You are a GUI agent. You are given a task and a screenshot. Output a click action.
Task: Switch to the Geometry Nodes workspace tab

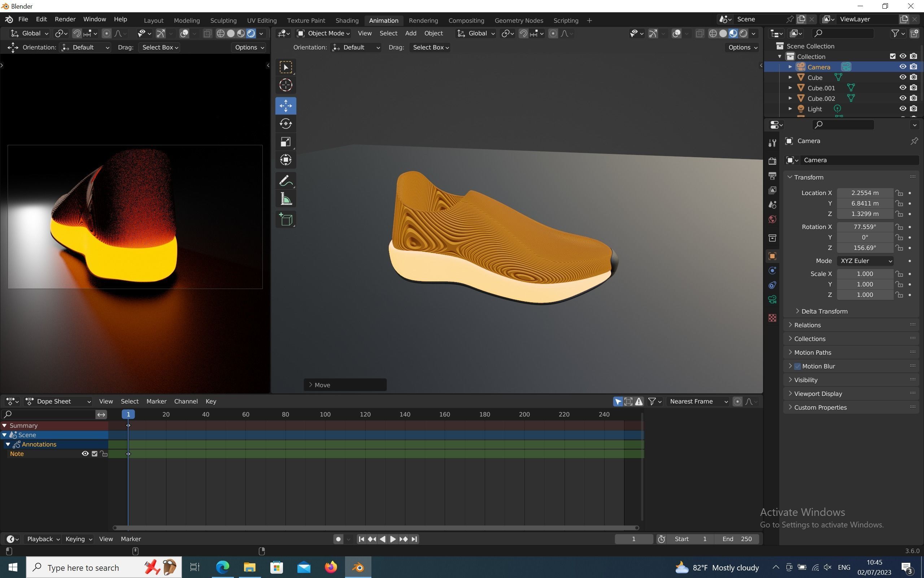click(x=519, y=21)
